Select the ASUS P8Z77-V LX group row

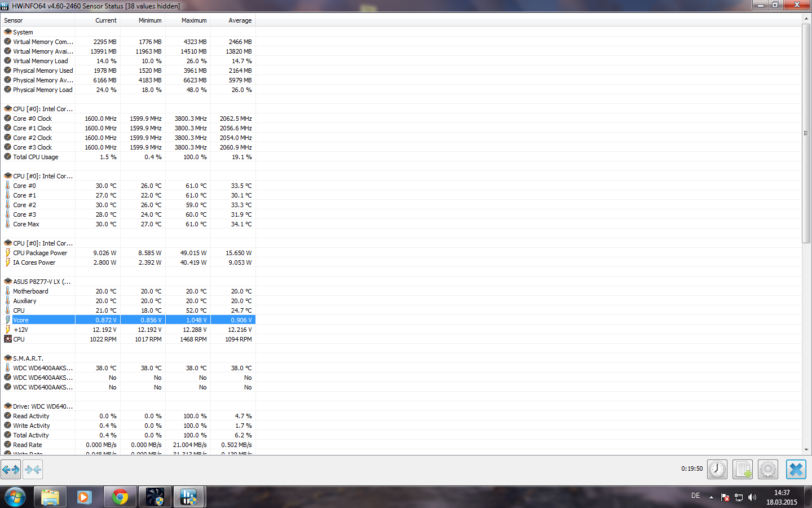click(129, 282)
